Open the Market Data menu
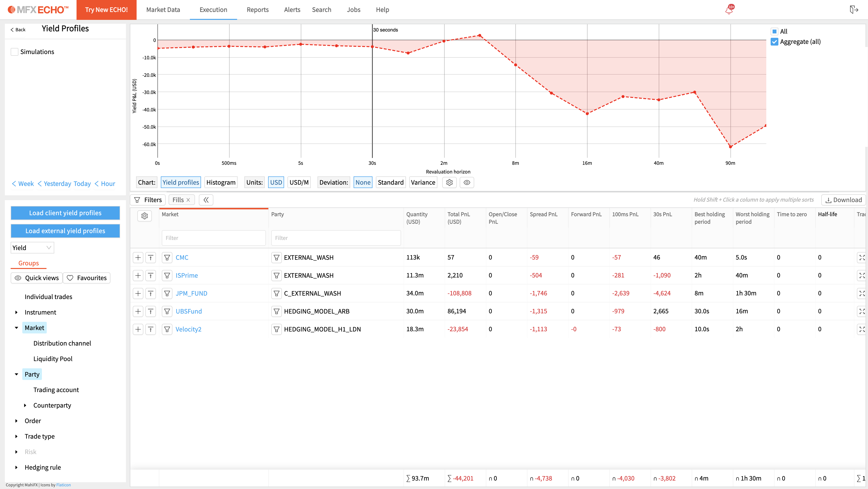The width and height of the screenshot is (868, 489). coord(163,10)
